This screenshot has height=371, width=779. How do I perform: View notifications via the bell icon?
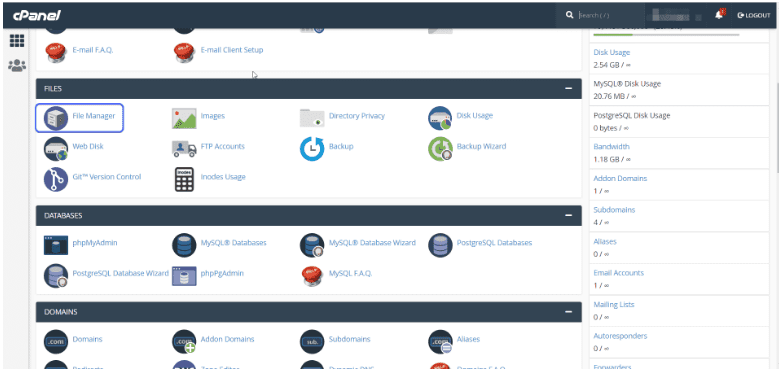tap(719, 15)
